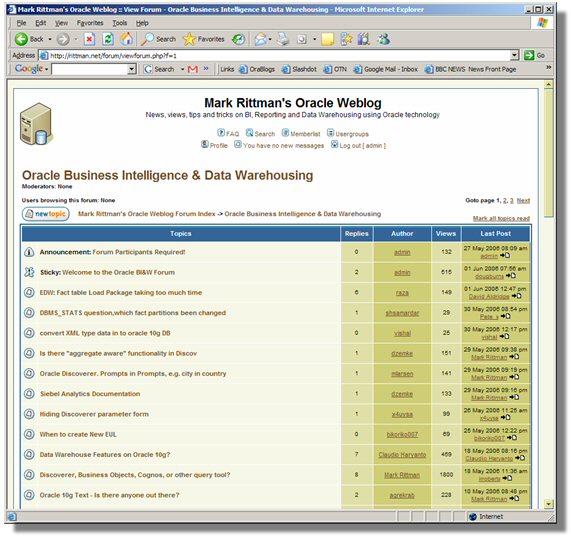The height and width of the screenshot is (537, 571).
Task: Click the server logo image
Action: pyautogui.click(x=36, y=124)
